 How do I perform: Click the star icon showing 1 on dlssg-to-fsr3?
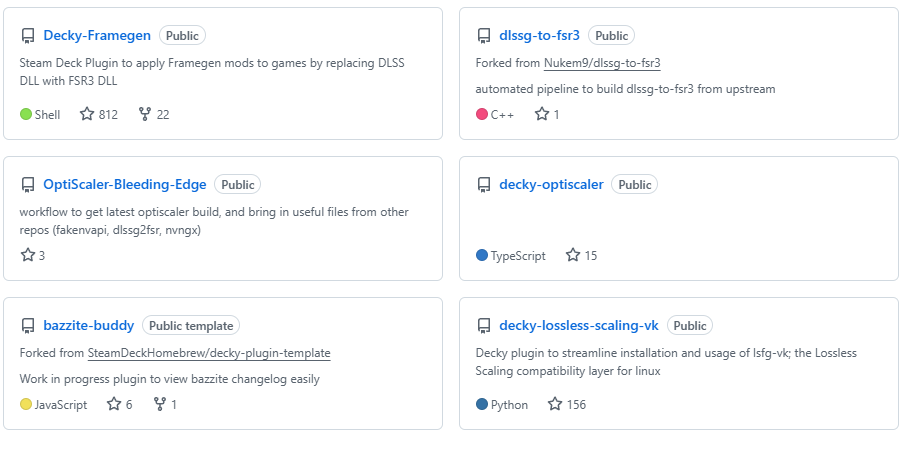(x=542, y=114)
